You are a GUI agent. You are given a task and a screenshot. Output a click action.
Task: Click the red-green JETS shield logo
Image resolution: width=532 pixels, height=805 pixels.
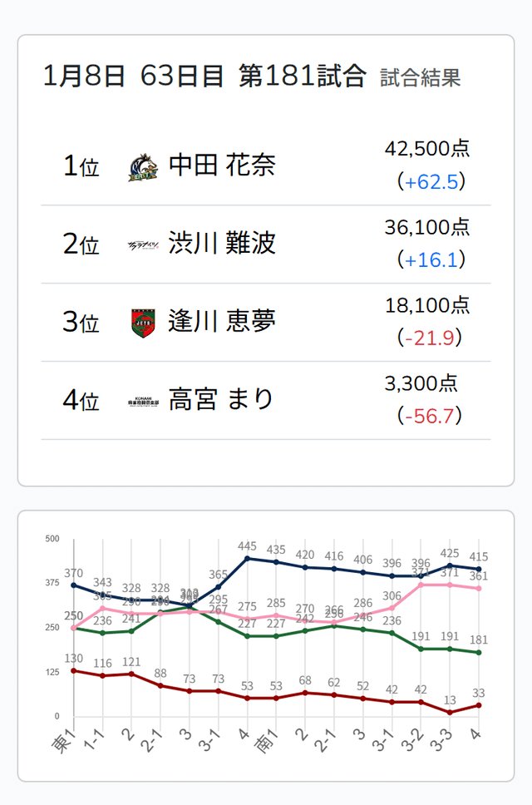click(x=142, y=323)
